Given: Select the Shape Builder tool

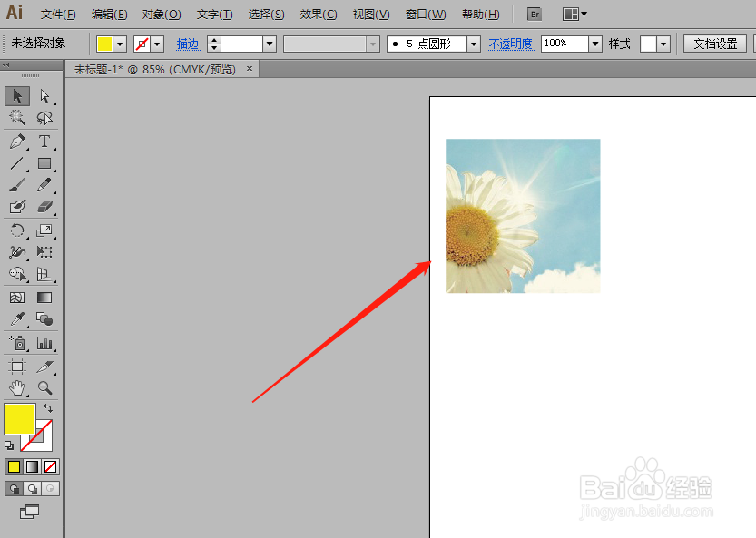Looking at the screenshot, I should (x=17, y=274).
